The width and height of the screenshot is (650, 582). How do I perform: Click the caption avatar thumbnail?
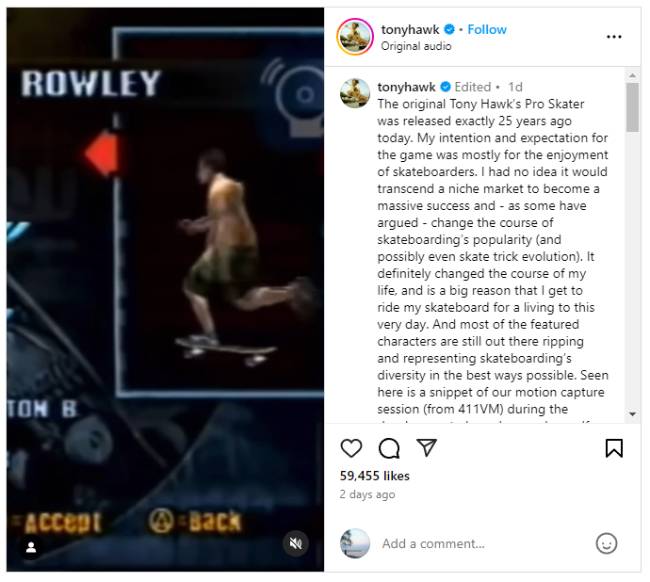pos(355,93)
